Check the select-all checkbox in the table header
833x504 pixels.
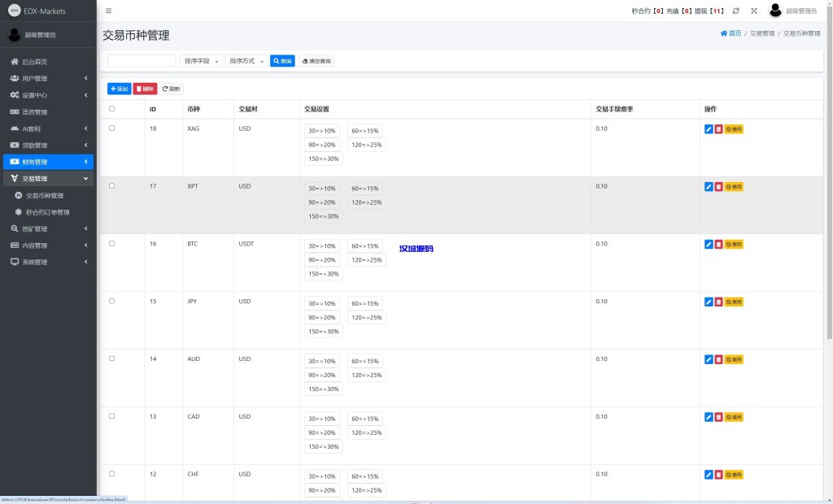[112, 109]
